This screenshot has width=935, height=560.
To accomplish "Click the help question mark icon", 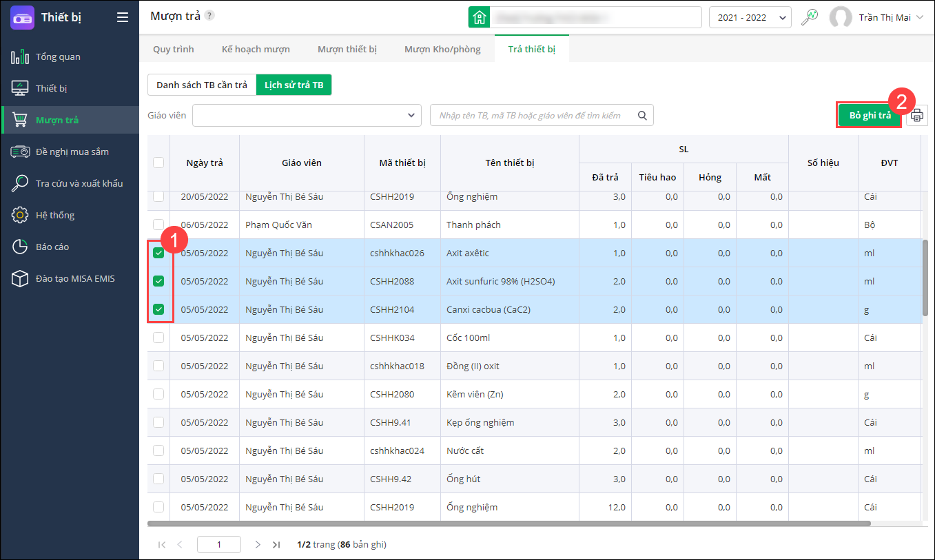I will (209, 16).
